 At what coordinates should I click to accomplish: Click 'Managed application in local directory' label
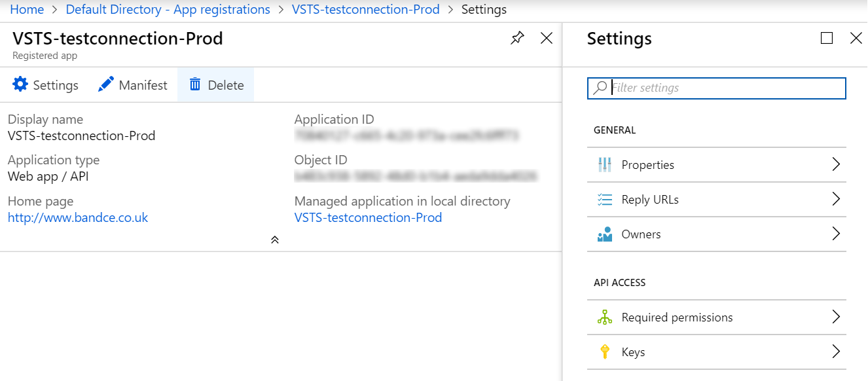point(403,201)
